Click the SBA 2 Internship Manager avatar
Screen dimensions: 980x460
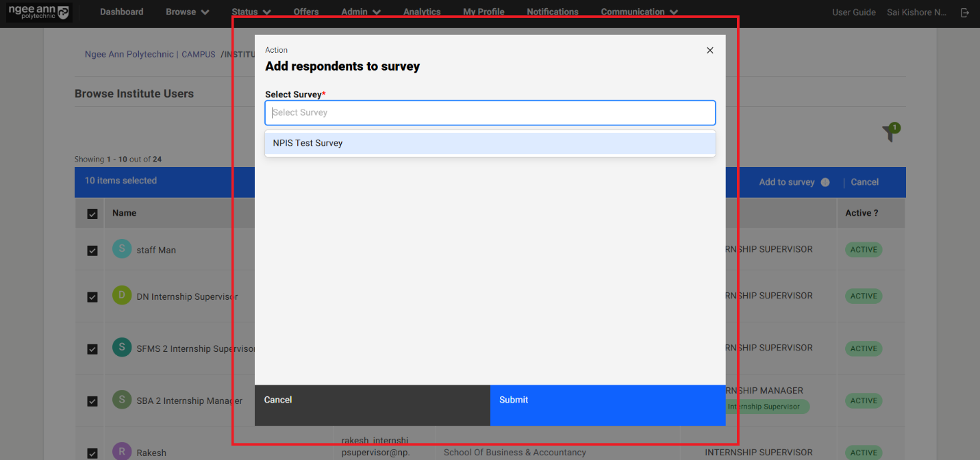122,400
